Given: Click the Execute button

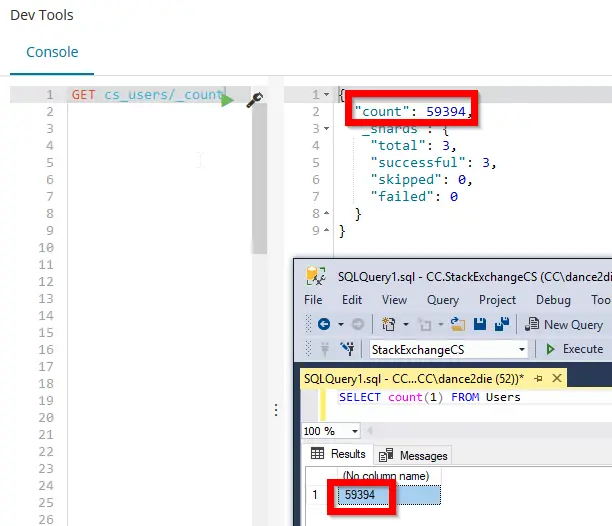Looking at the screenshot, I should click(573, 349).
